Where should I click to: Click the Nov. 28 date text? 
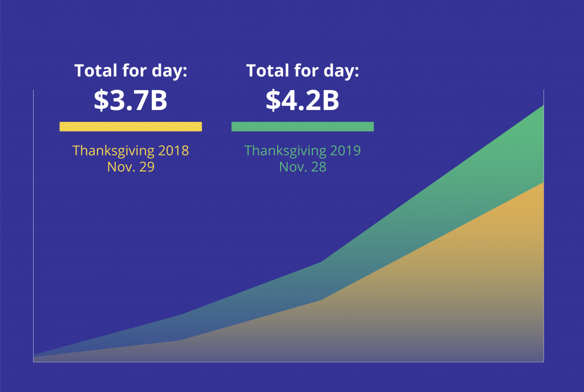302,166
